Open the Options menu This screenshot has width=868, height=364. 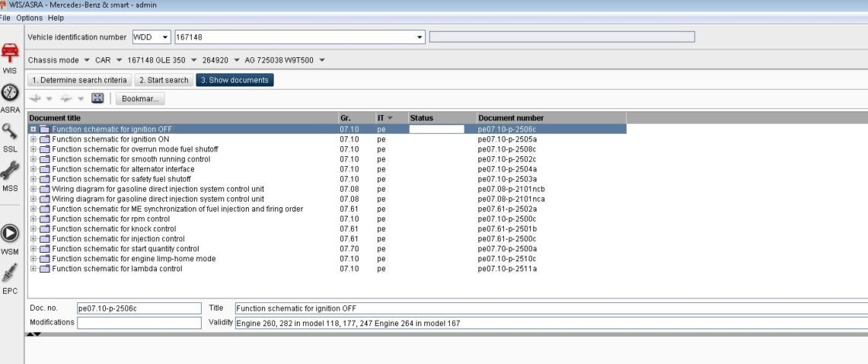point(30,18)
